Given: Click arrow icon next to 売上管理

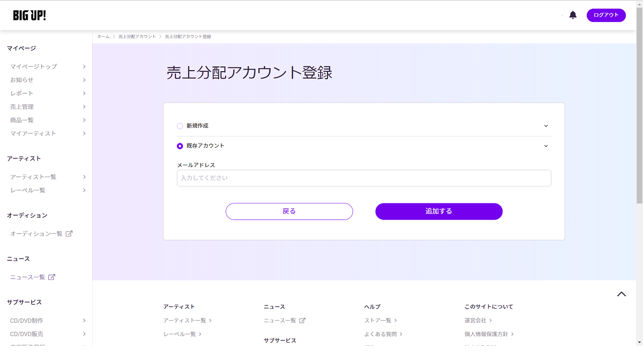Looking at the screenshot, I should click(84, 107).
